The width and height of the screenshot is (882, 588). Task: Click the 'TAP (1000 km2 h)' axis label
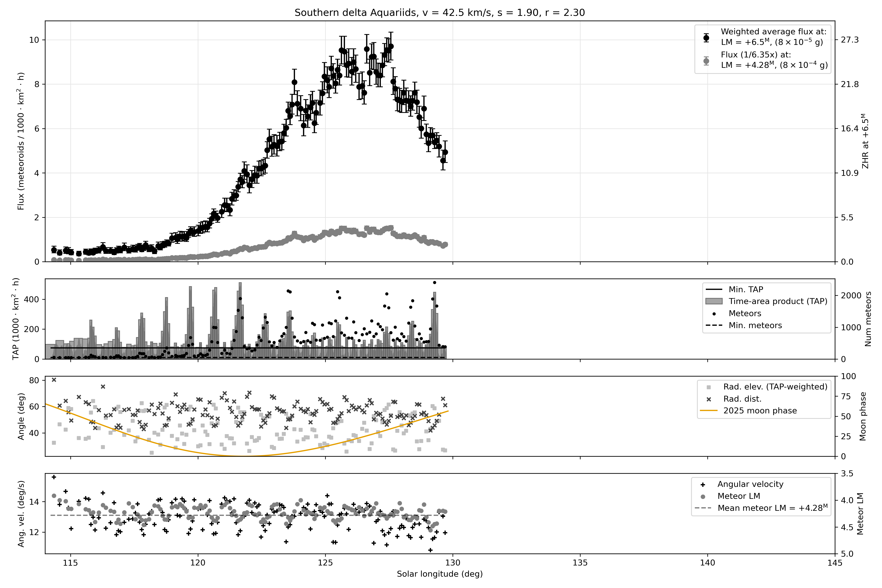16,319
